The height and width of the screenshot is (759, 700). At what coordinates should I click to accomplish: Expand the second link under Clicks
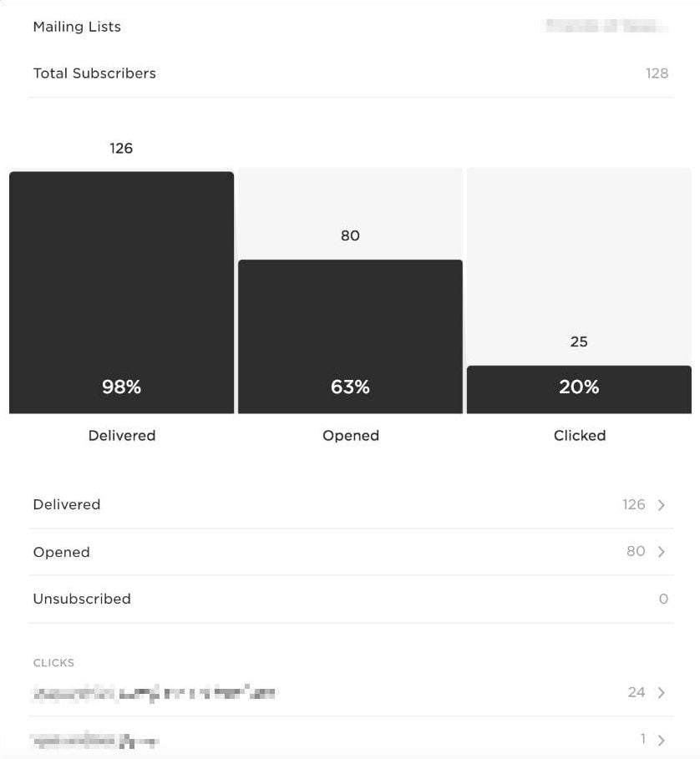click(662, 739)
